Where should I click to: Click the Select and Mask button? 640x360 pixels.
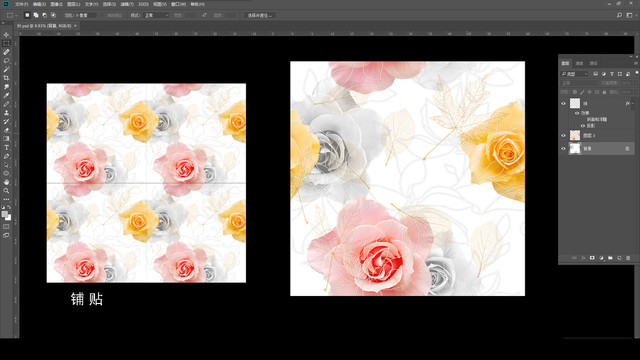(260, 15)
